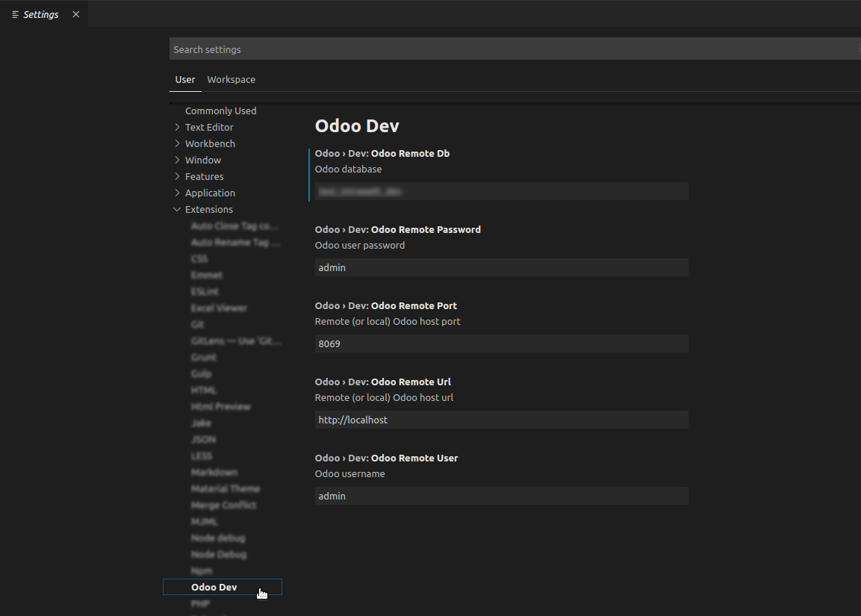This screenshot has height=616, width=861.
Task: Click the Odoo Remote Port setting title
Action: 386,306
